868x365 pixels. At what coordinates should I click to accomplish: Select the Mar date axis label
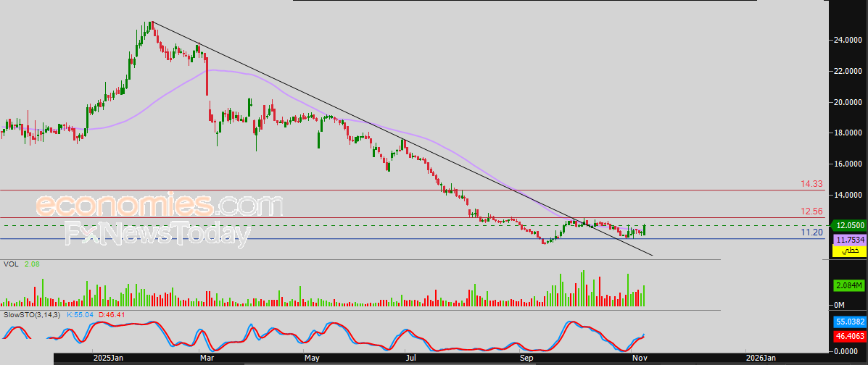tap(207, 359)
